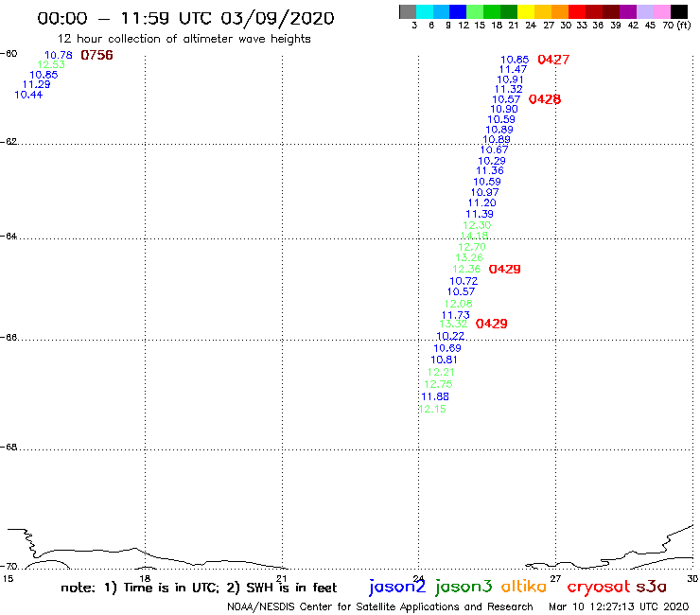Select the '0428' pass time label
700x615 pixels.
pyautogui.click(x=545, y=99)
